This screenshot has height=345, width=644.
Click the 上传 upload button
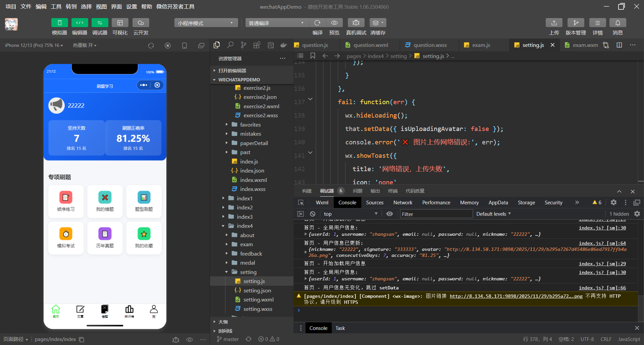(x=554, y=23)
